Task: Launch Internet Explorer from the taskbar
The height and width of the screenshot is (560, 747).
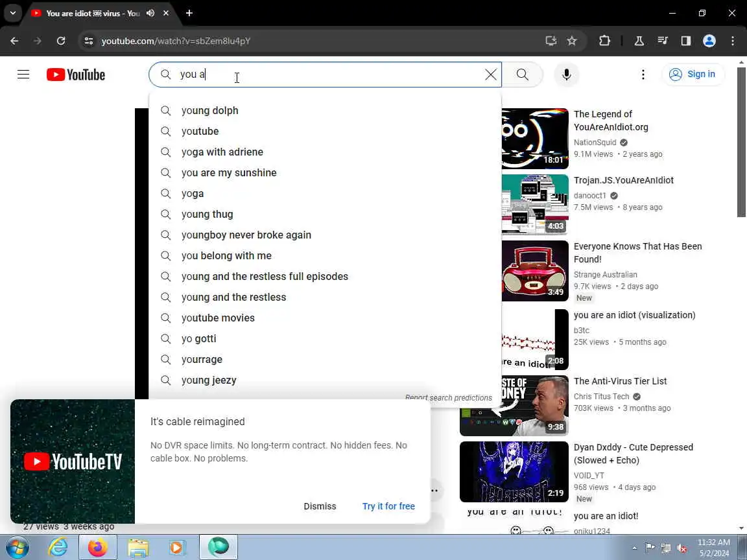Action: 58,548
